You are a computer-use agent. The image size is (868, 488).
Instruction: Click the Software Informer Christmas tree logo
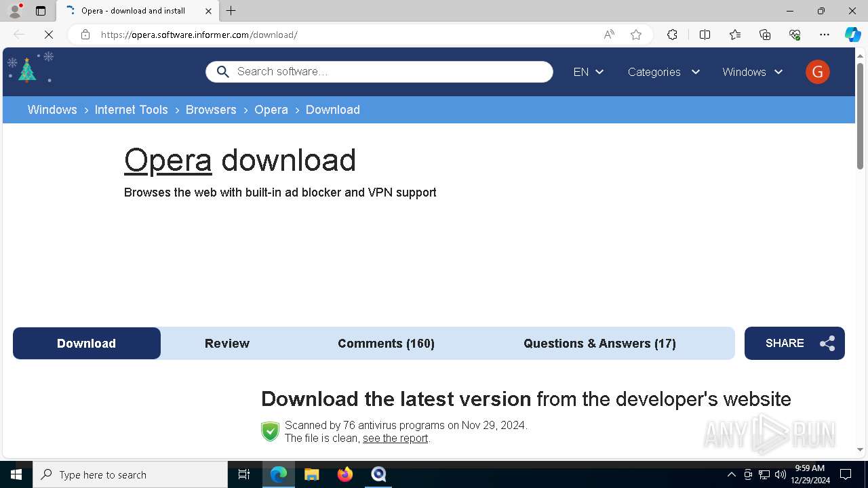point(27,69)
